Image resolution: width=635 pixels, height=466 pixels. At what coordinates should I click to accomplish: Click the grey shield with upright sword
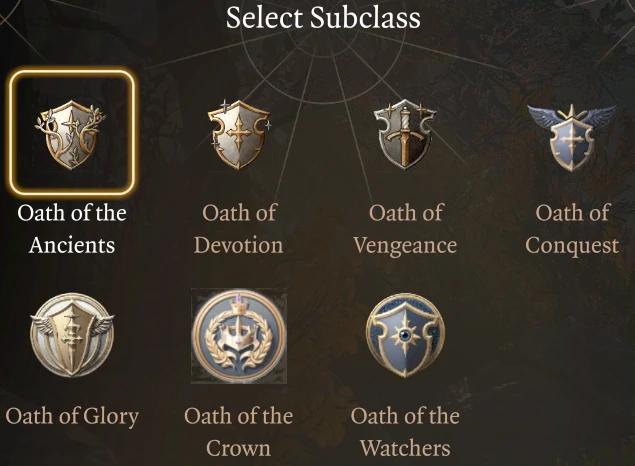pos(405,133)
